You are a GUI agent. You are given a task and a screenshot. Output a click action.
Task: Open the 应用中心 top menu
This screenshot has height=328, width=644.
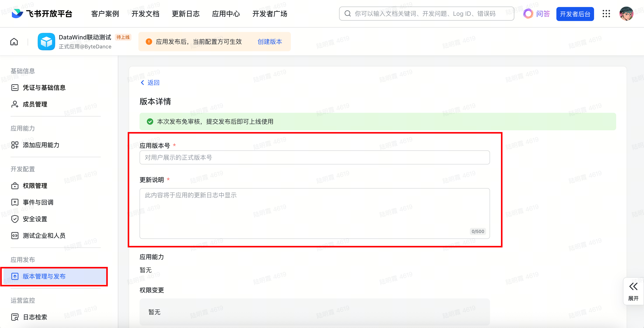226,14
